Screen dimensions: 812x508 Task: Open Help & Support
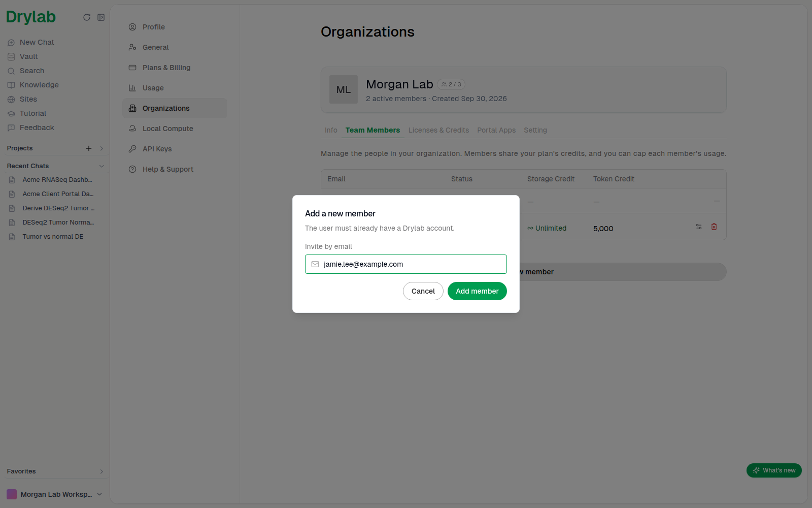point(175,169)
